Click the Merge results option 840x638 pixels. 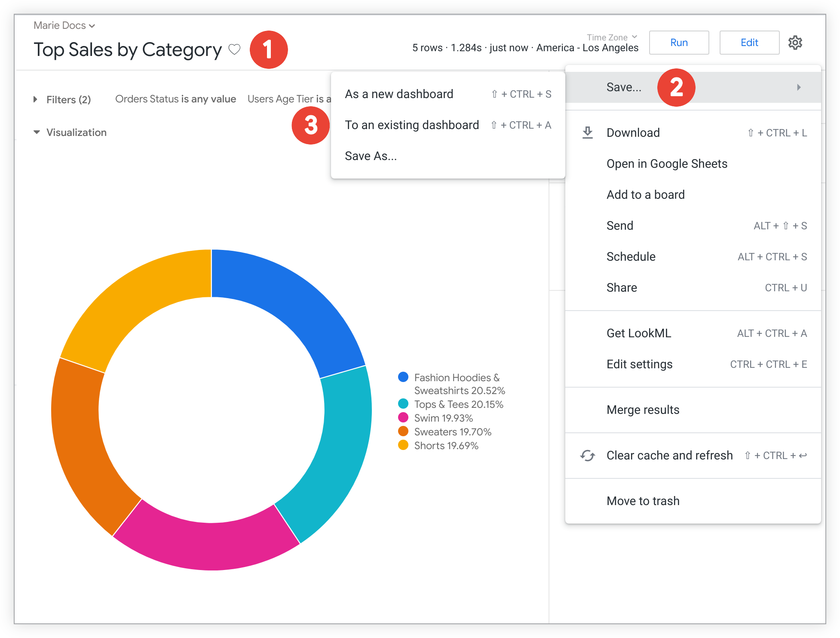pos(643,410)
